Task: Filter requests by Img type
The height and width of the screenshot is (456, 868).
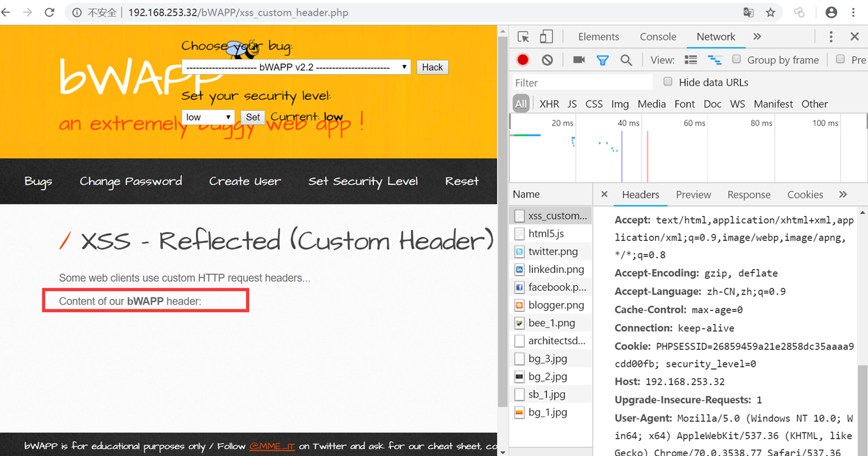Action: (x=620, y=104)
